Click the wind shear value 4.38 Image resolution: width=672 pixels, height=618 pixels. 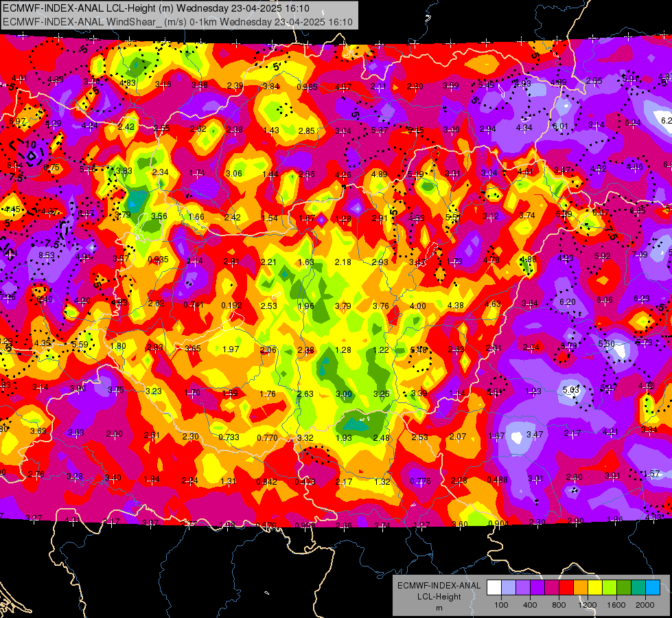[x=455, y=306]
